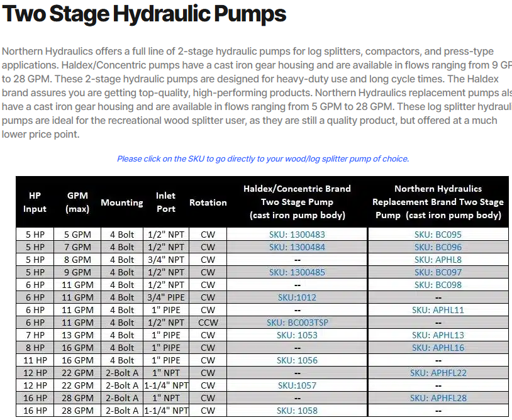Follow the SKU: APHL13 link

point(438,335)
